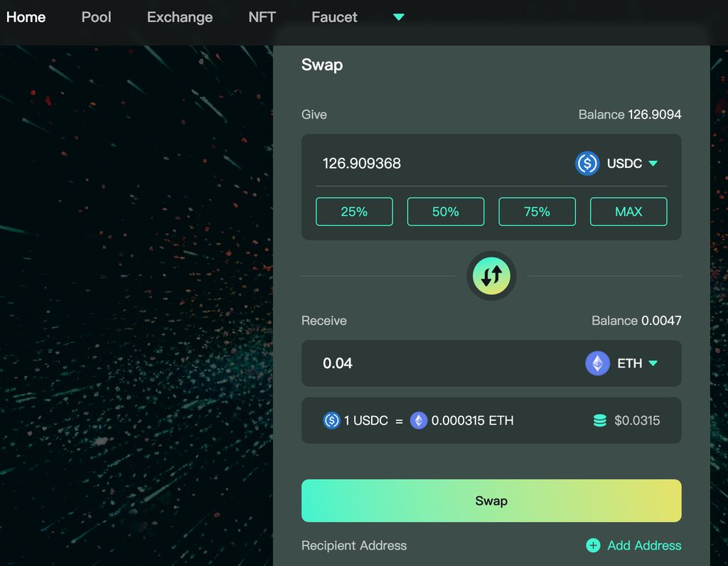Screen dimensions: 728x566
Task: Expand the USDC token dropdown arrow
Action: (653, 164)
